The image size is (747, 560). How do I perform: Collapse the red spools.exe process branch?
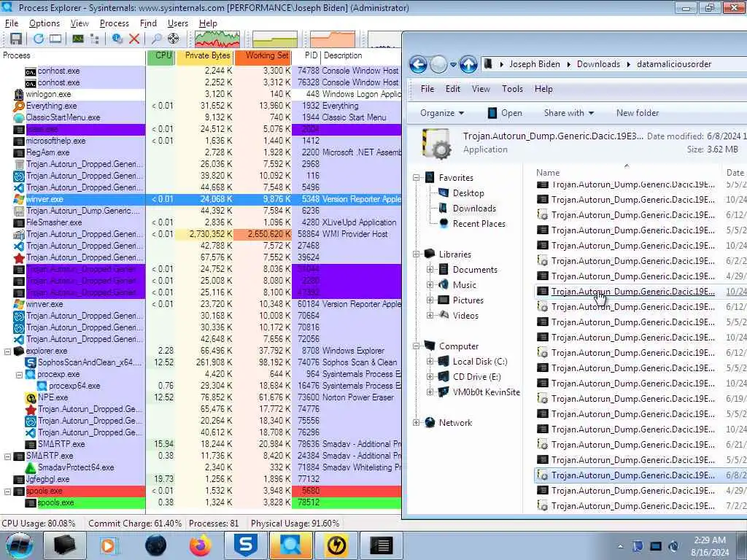(x=7, y=491)
